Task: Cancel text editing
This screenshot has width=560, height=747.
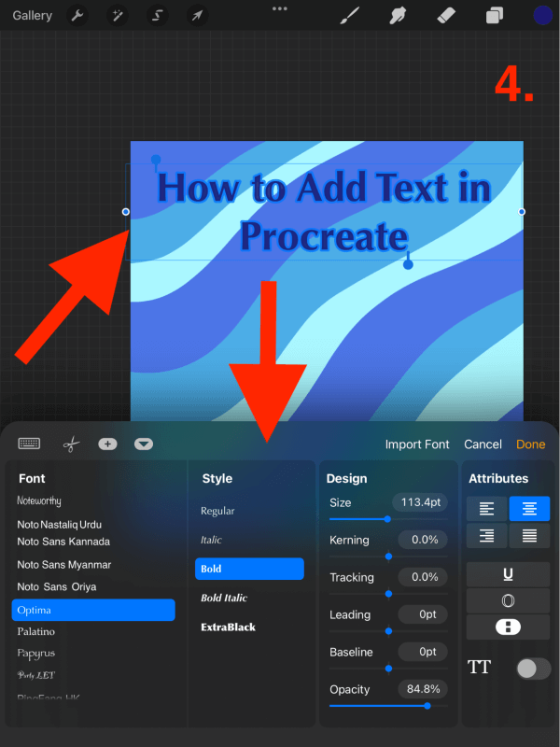Action: (x=483, y=444)
